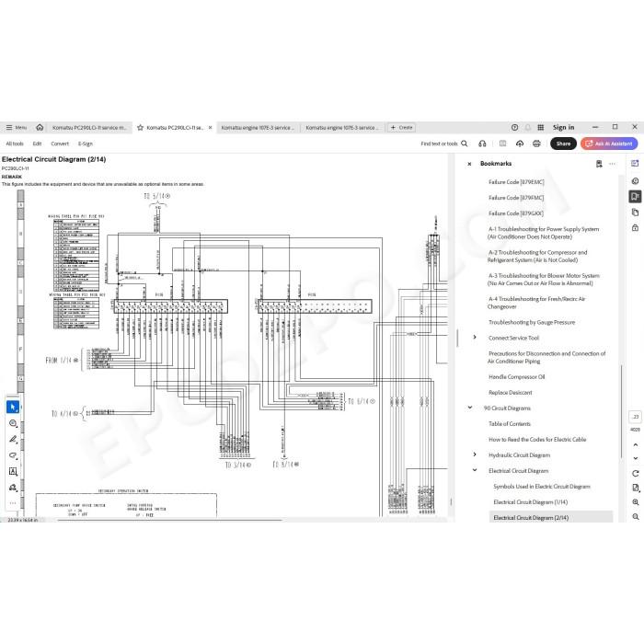Select the arrow selection tool
Screen dimensions: 644x644
13,407
